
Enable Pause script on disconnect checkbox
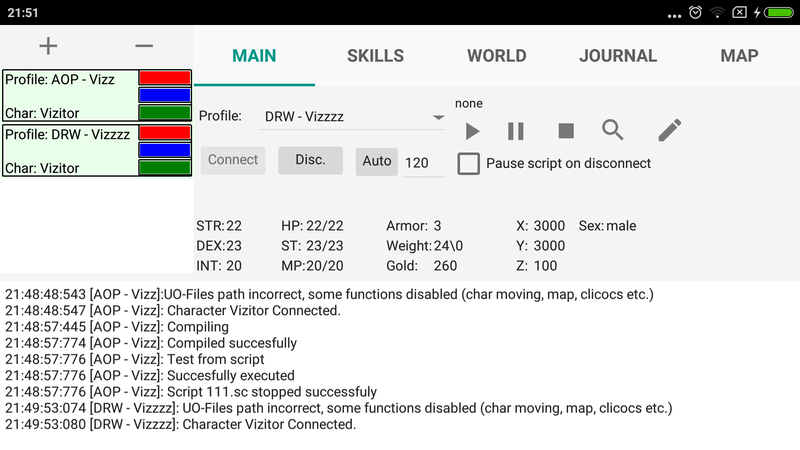[x=469, y=163]
